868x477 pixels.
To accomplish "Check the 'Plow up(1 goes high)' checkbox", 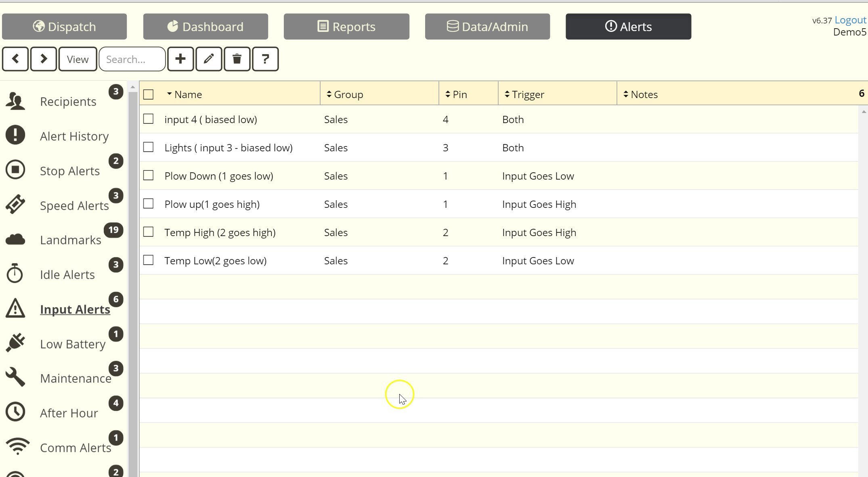I will coord(149,204).
